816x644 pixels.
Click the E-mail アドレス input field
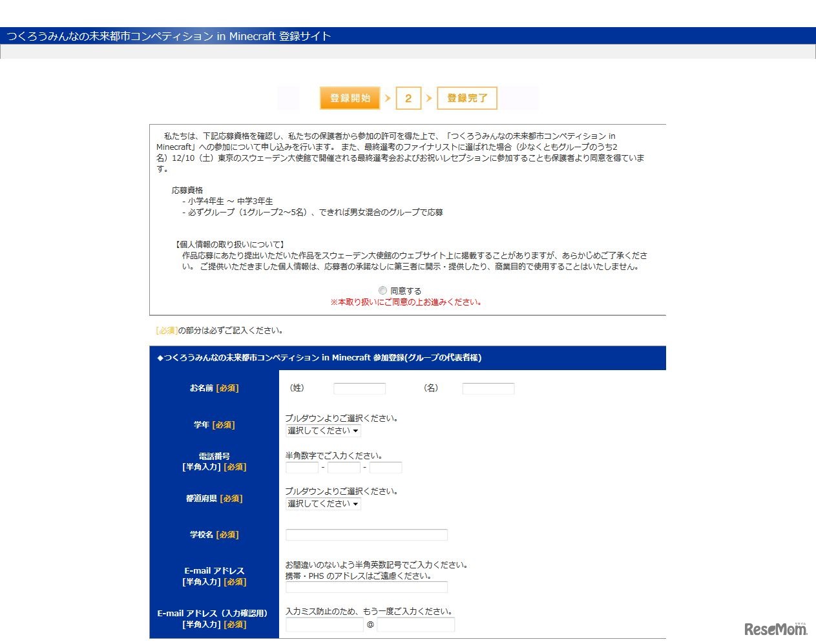[366, 587]
